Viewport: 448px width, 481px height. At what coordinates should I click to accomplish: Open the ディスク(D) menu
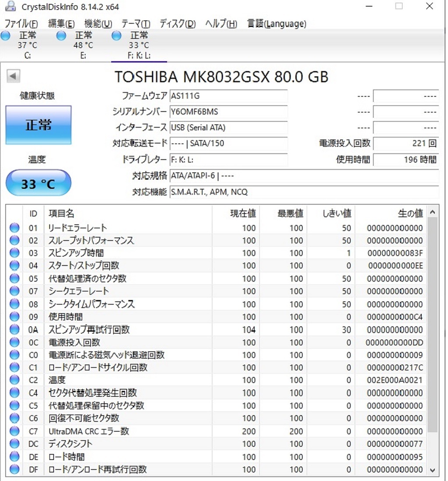pos(178,24)
